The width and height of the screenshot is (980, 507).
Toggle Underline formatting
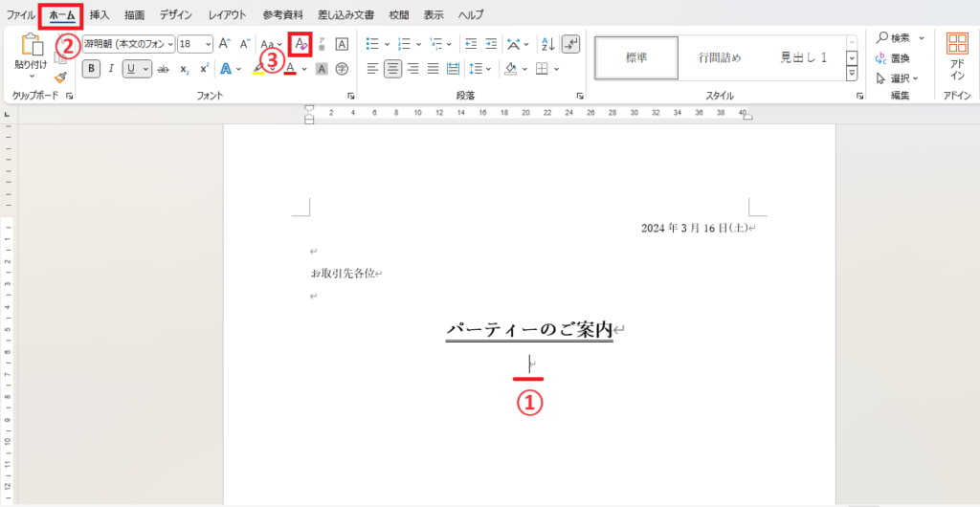point(131,69)
